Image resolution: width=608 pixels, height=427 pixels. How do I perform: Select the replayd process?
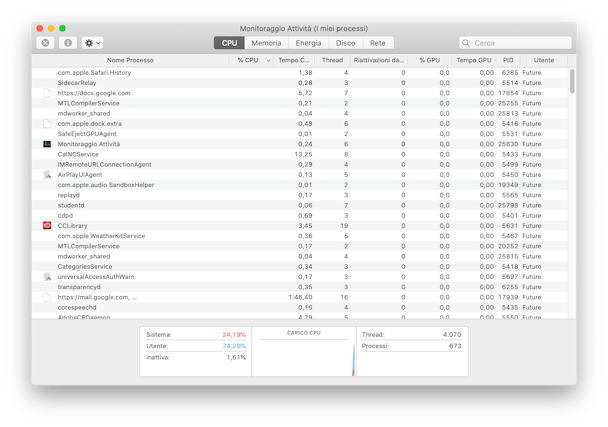[x=300, y=195]
